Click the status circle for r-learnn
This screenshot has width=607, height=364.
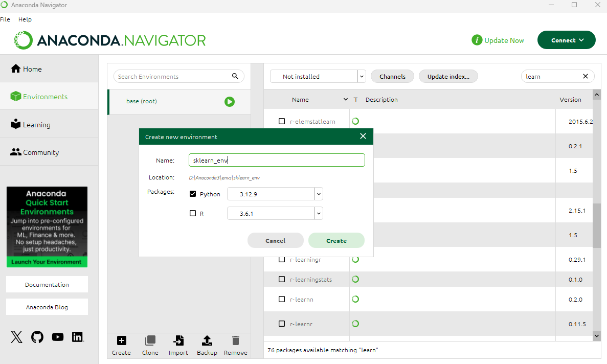[355, 299]
